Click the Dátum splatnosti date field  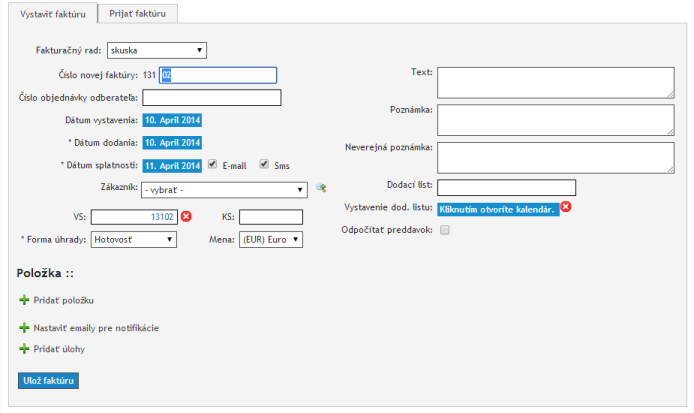tap(173, 166)
